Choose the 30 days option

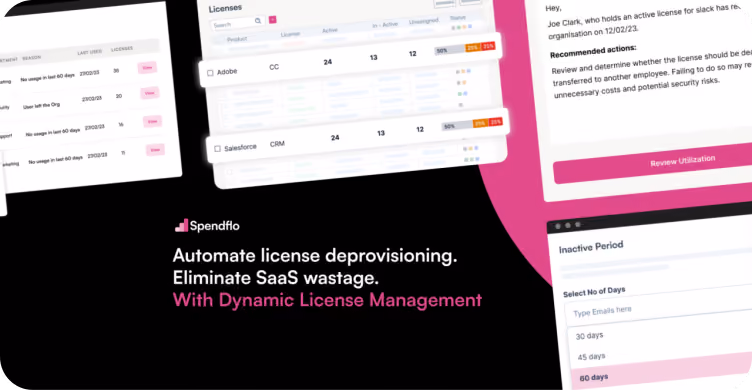click(x=589, y=336)
